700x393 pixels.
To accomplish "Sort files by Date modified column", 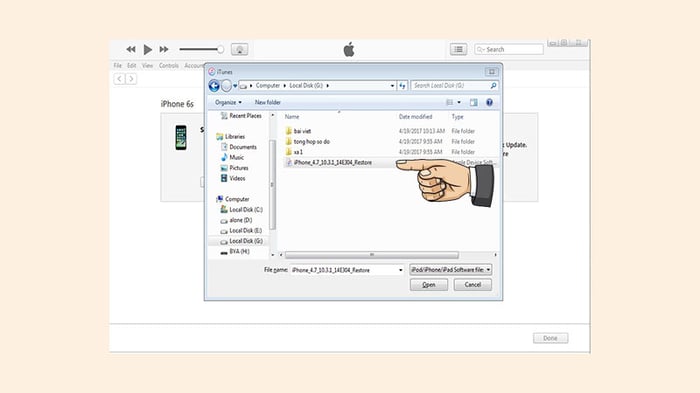I will click(415, 117).
